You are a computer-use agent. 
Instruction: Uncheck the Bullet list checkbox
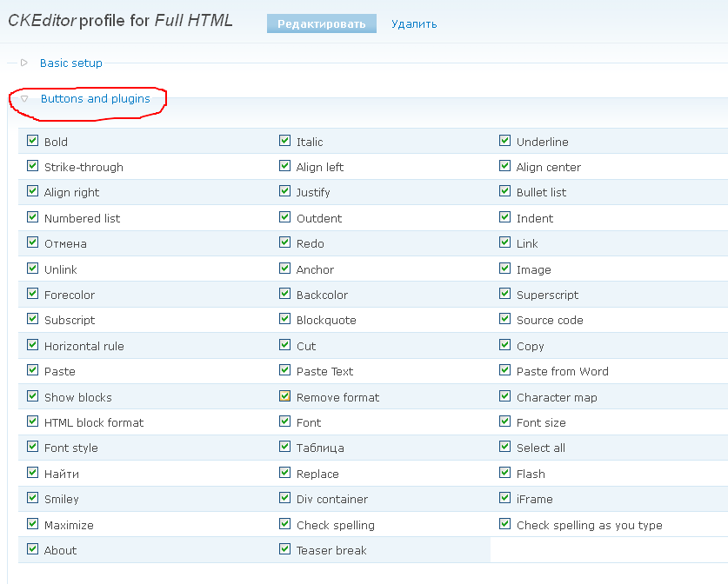[504, 190]
